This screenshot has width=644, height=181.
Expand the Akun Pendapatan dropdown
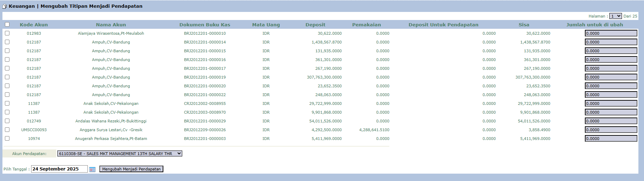(x=120, y=154)
